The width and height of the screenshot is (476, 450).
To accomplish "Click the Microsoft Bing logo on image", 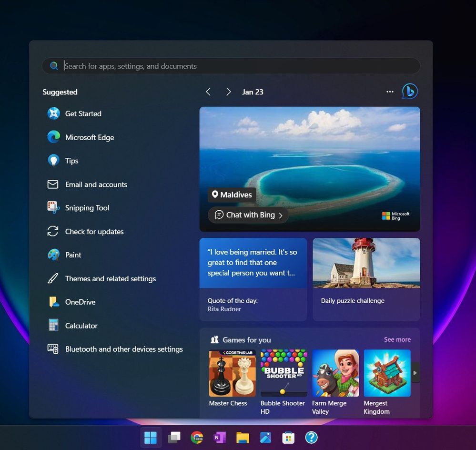I will click(x=396, y=216).
